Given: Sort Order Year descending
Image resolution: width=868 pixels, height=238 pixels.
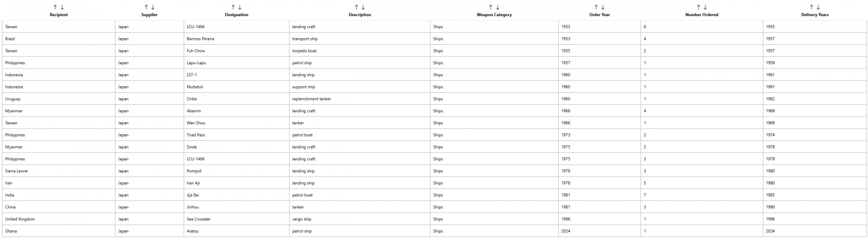Looking at the screenshot, I should click(603, 7).
